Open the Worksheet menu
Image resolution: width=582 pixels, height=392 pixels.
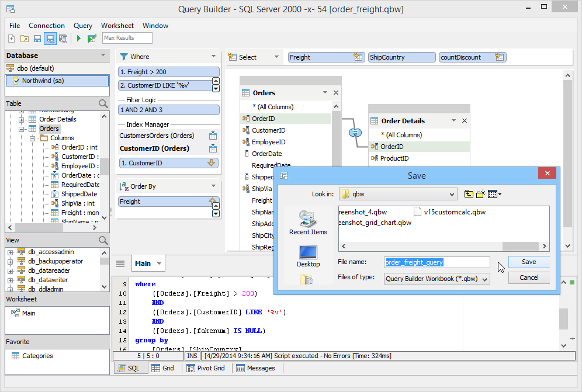click(117, 26)
